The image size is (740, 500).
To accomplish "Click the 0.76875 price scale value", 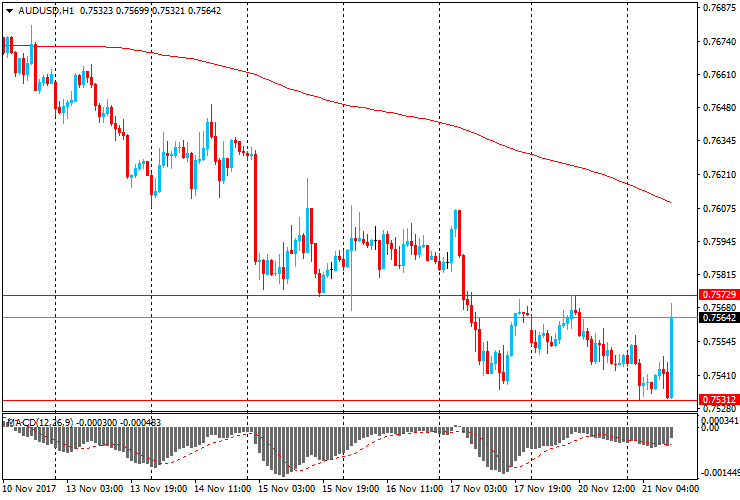I will point(719,8).
